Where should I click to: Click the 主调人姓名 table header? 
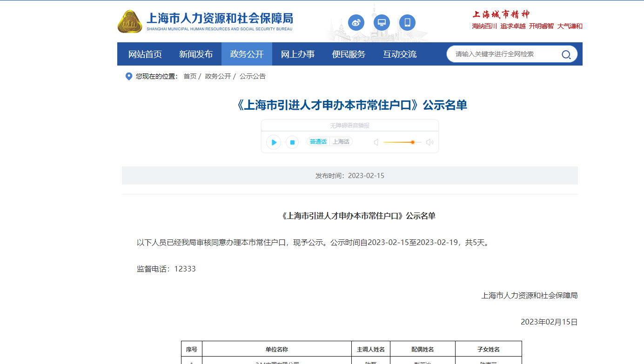(x=371, y=349)
